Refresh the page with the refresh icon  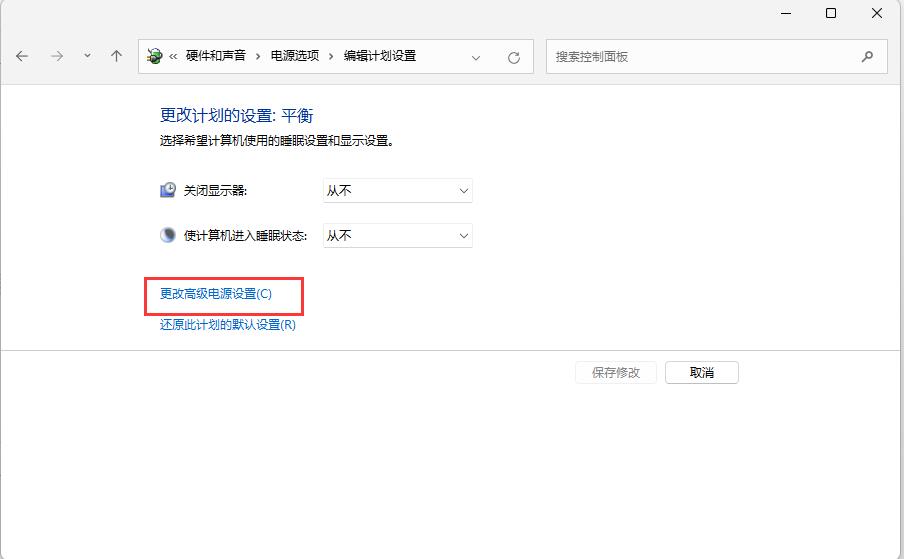tap(514, 57)
